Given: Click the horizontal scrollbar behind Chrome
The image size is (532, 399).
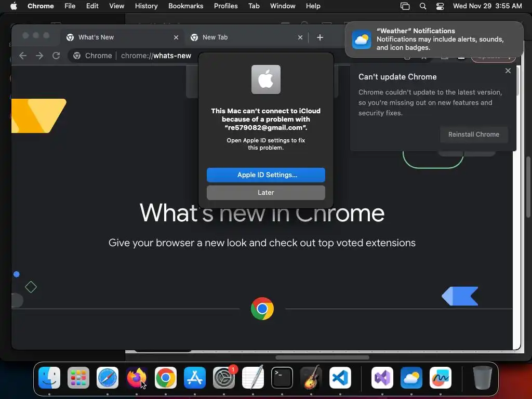Looking at the screenshot, I should tap(322, 357).
